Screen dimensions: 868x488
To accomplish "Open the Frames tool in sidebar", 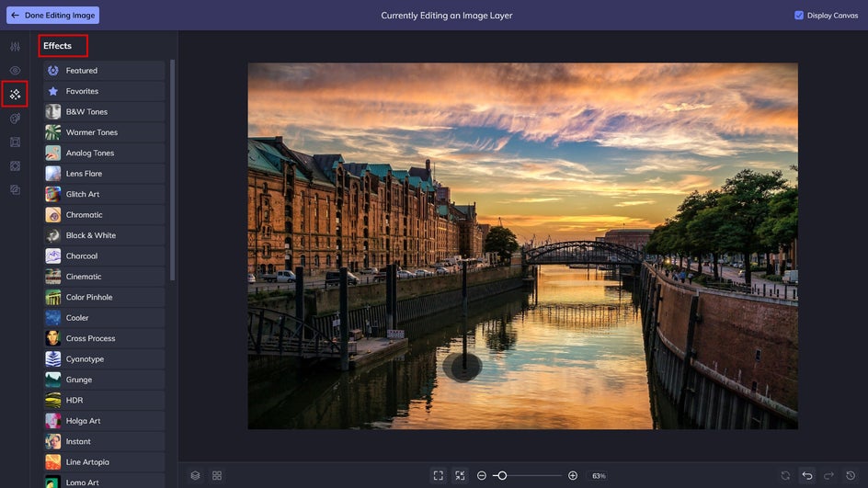I will tap(15, 142).
